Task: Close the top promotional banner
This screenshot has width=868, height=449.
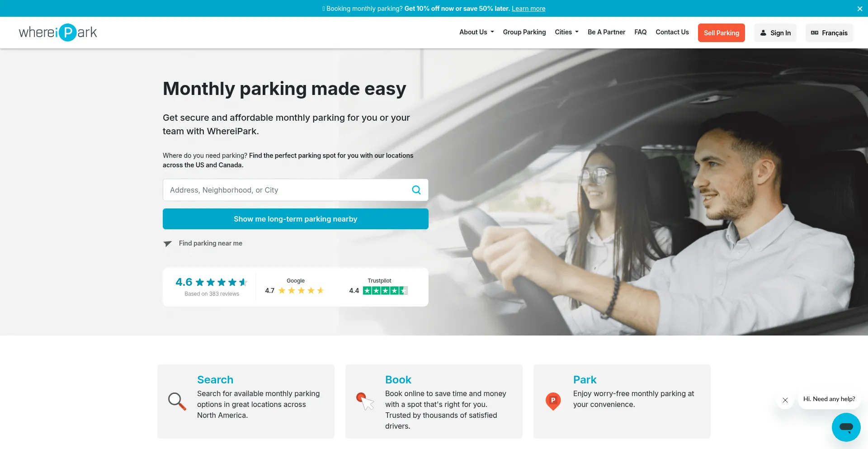Action: [x=859, y=9]
